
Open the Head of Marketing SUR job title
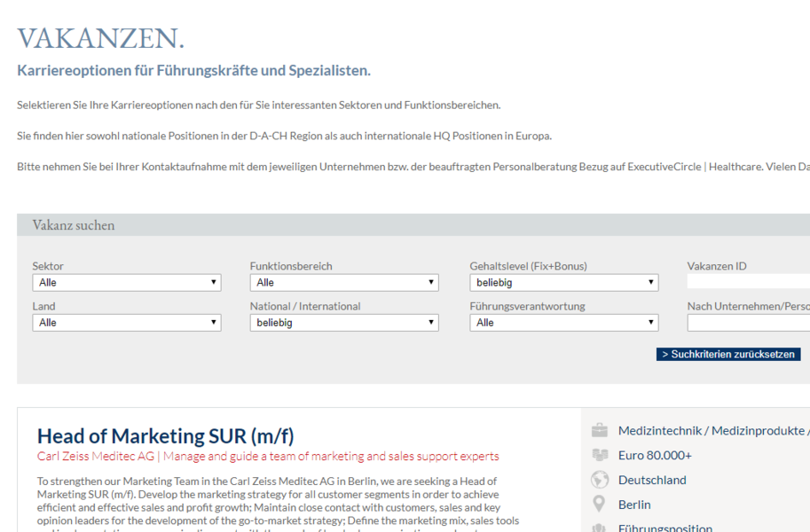pyautogui.click(x=165, y=436)
